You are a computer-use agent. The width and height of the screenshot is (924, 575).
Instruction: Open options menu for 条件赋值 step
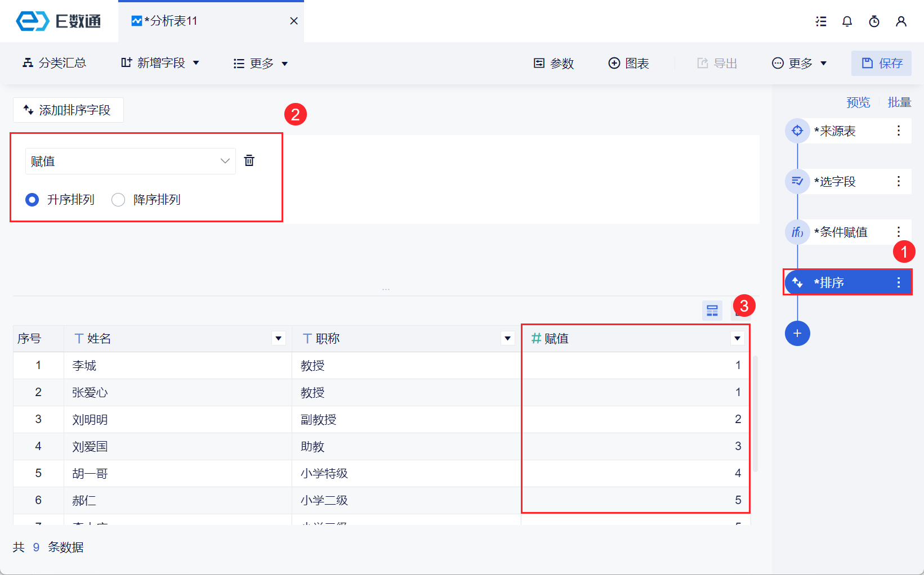[899, 232]
